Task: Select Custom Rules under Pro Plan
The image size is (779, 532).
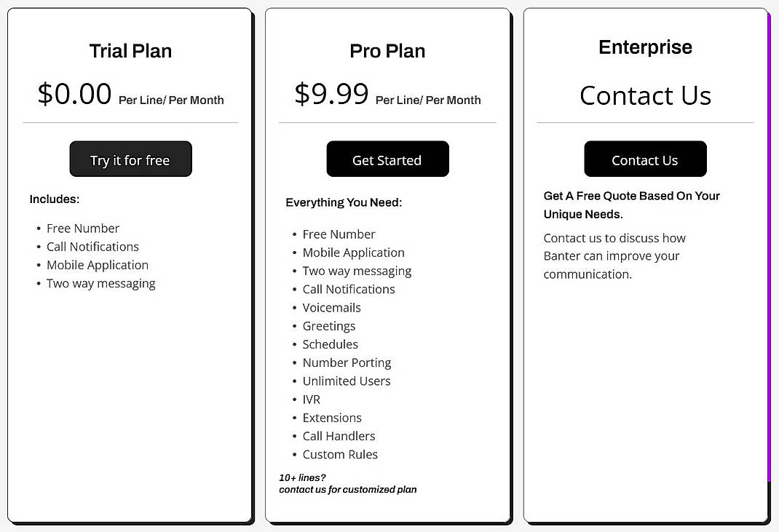Action: pyautogui.click(x=341, y=454)
